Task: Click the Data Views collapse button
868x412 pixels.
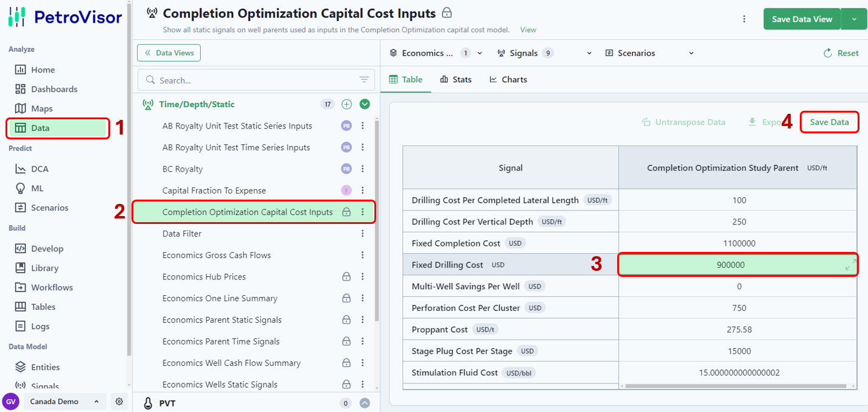Action: click(169, 53)
